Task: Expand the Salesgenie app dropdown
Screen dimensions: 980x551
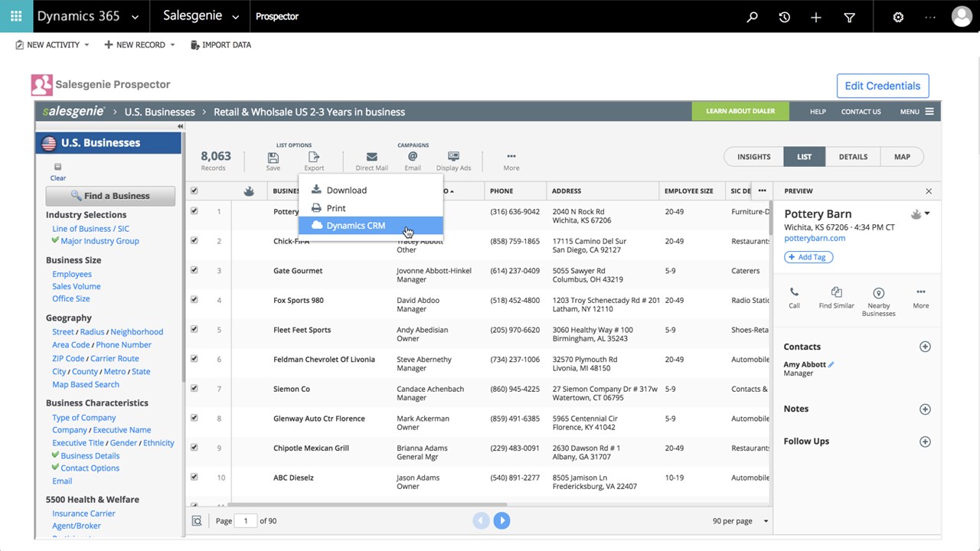Action: pos(235,17)
